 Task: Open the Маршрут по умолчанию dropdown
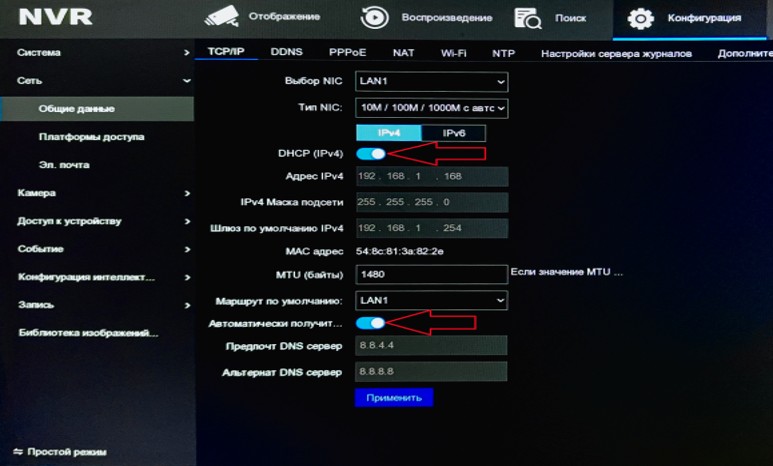(431, 300)
